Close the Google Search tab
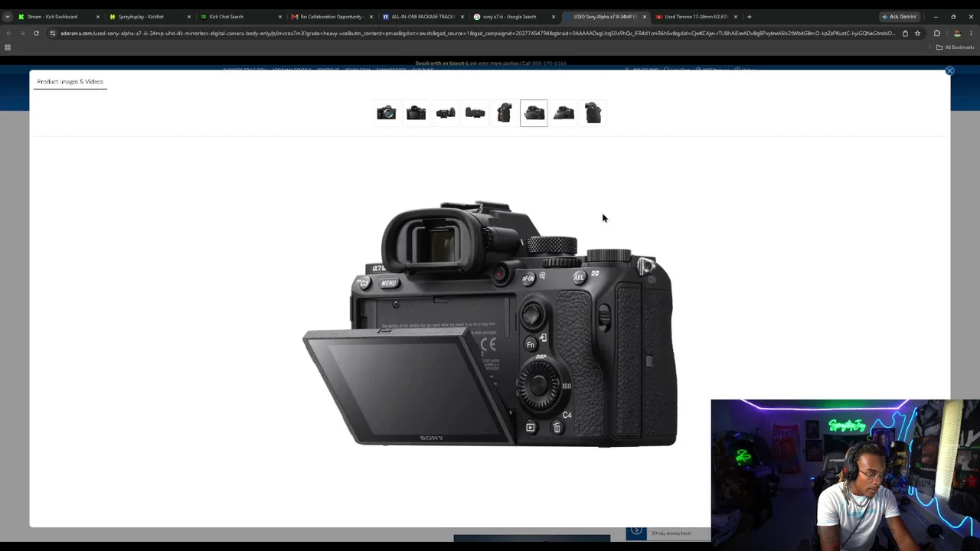This screenshot has width=980, height=551. pyautogui.click(x=553, y=17)
